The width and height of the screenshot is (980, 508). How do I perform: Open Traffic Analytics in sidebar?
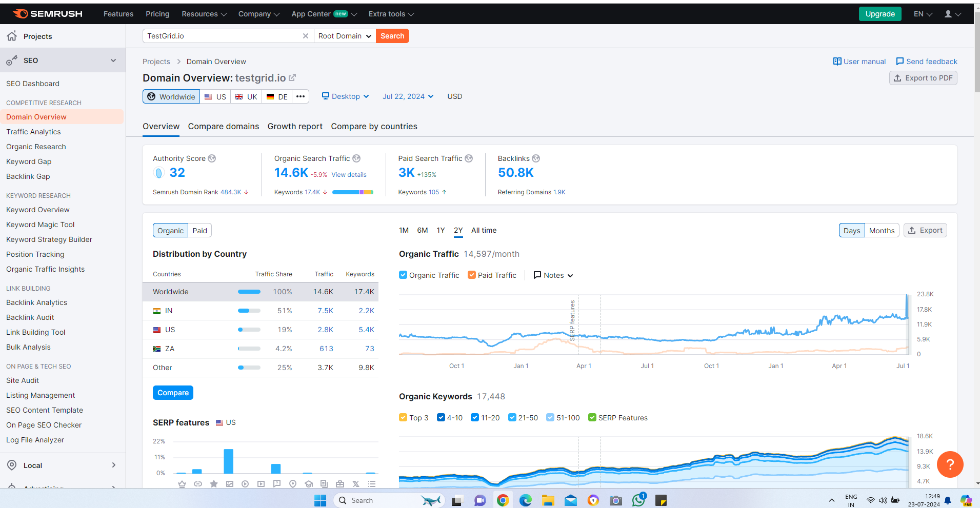point(33,132)
